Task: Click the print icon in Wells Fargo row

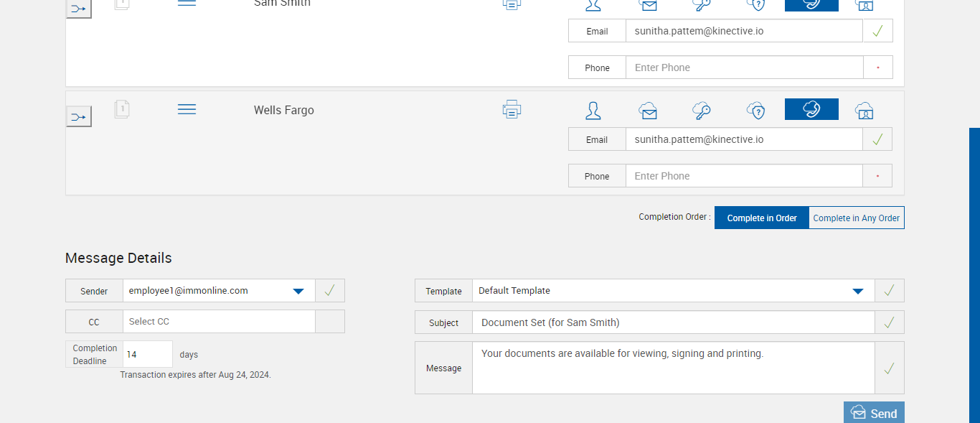Action: 512,110
